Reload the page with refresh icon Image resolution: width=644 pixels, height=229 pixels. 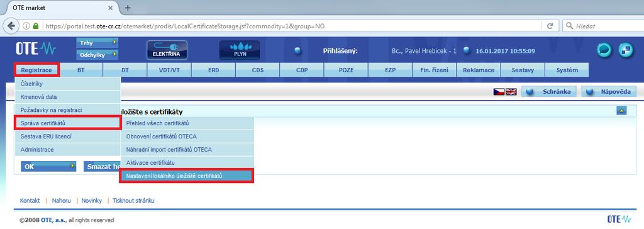coord(550,26)
